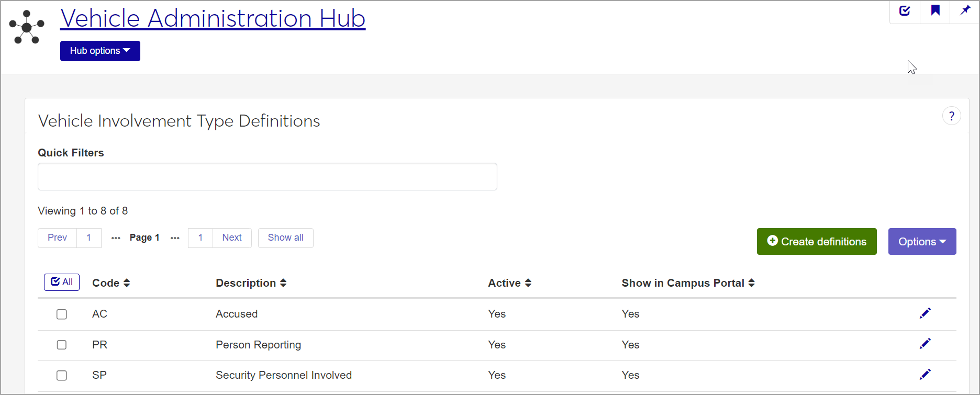This screenshot has width=980, height=395.
Task: Click the bookmark icon
Action: (935, 11)
